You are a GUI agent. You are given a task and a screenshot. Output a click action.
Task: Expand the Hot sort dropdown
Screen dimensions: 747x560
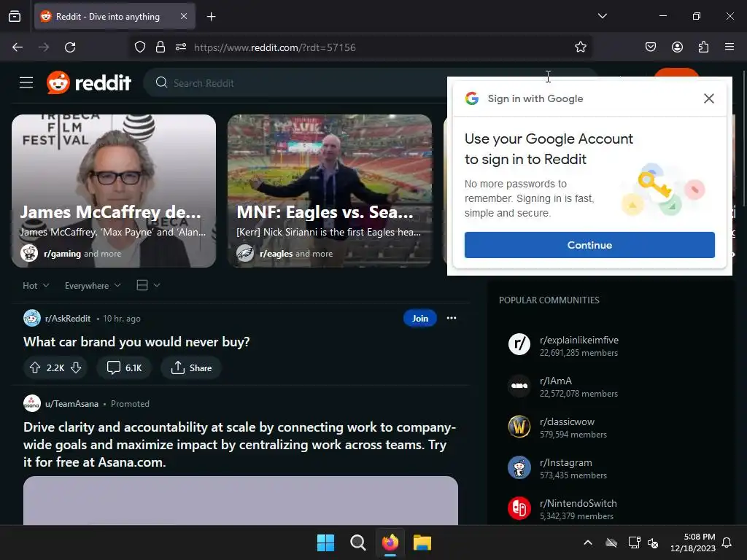(x=36, y=285)
